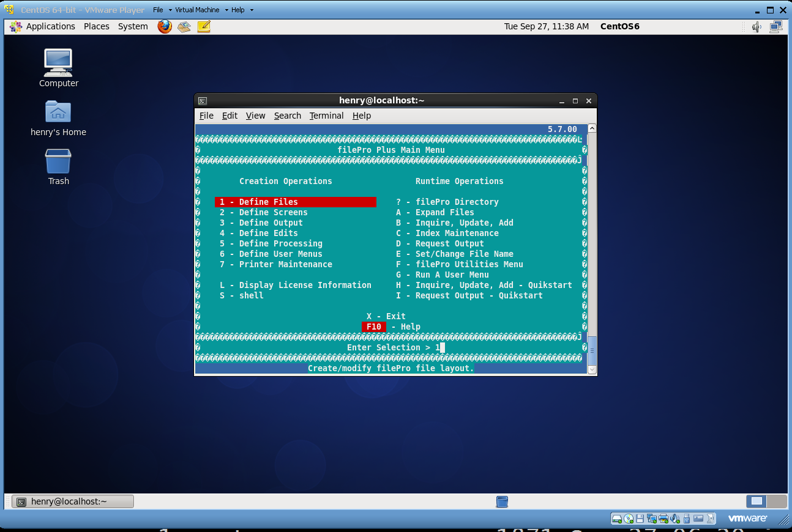
Task: Click '4 - Define Edits' entry
Action: coord(259,233)
